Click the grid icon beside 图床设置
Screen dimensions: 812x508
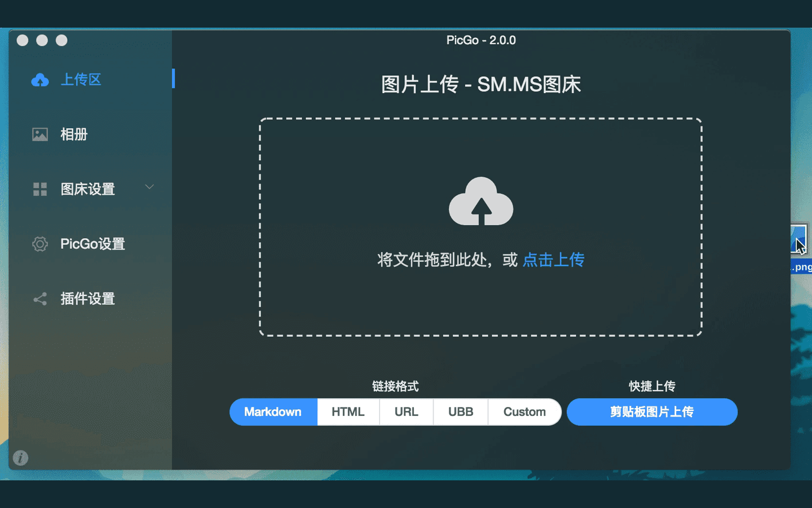coord(40,189)
